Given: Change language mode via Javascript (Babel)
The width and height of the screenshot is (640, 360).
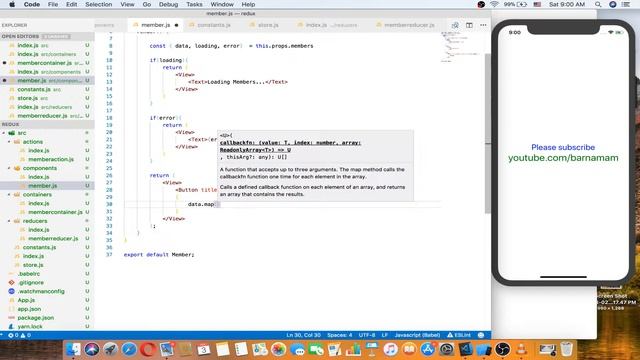Looking at the screenshot, I should (x=417, y=335).
